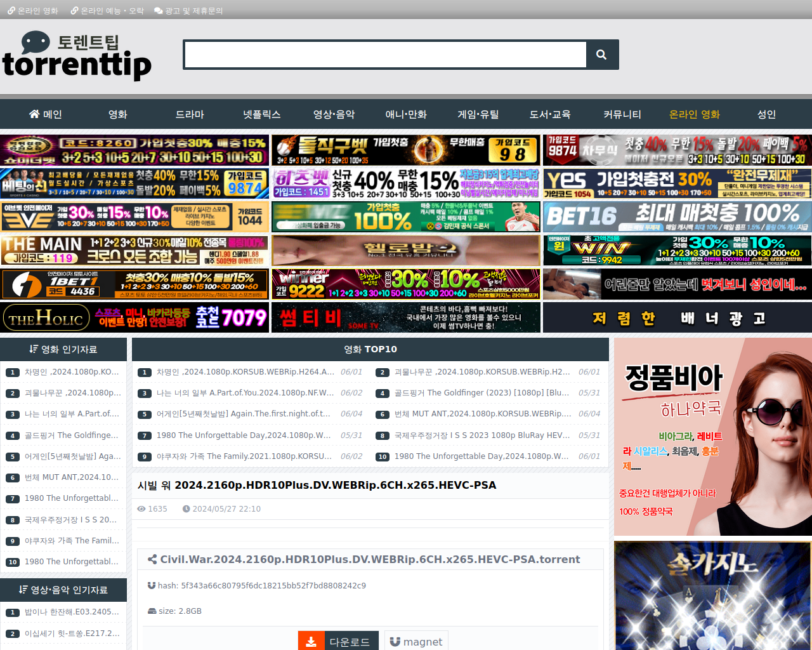Open TOP10 entry 4 골드핑거 The Goldfinger
The height and width of the screenshot is (650, 812).
coord(482,393)
